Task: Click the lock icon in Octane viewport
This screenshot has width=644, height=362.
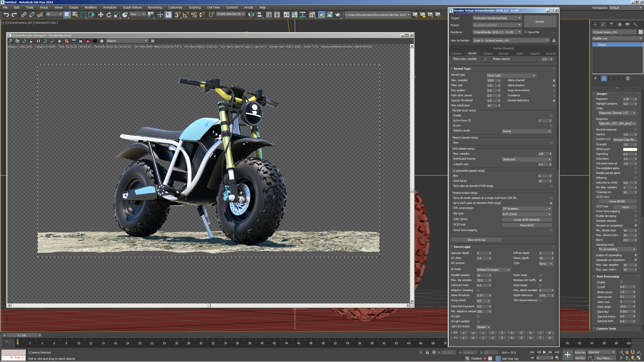Action: point(31,41)
